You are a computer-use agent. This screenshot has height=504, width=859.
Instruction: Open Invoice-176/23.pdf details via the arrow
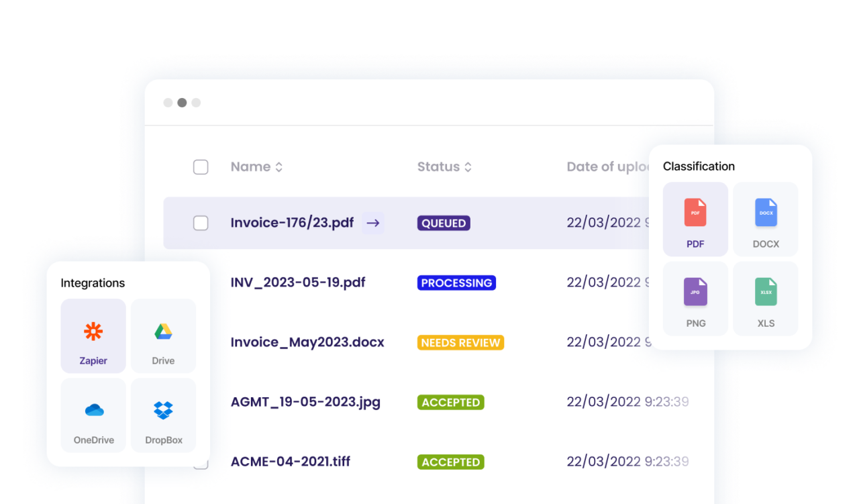(372, 223)
